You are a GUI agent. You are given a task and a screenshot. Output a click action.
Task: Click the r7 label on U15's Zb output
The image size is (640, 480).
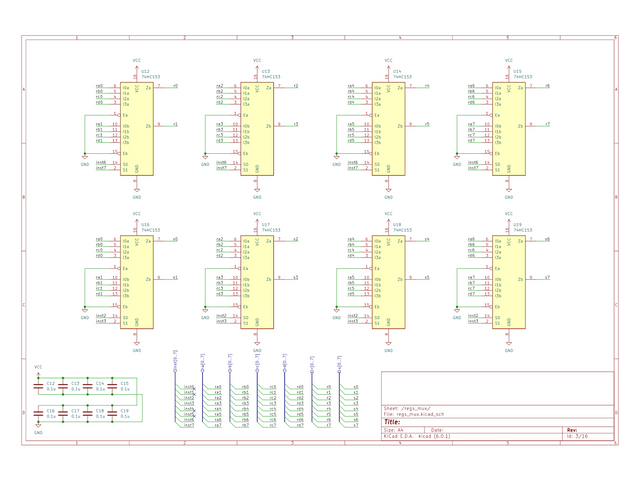coord(547,125)
